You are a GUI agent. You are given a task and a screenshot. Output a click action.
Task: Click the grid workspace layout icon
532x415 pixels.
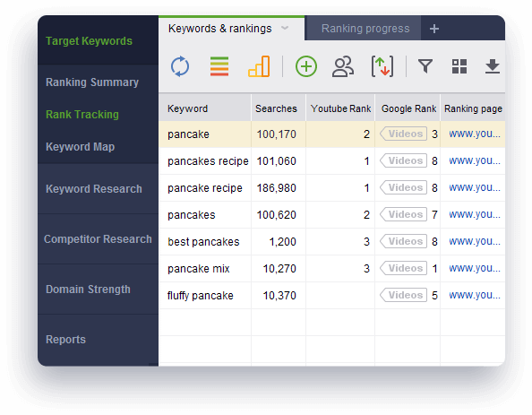click(459, 66)
